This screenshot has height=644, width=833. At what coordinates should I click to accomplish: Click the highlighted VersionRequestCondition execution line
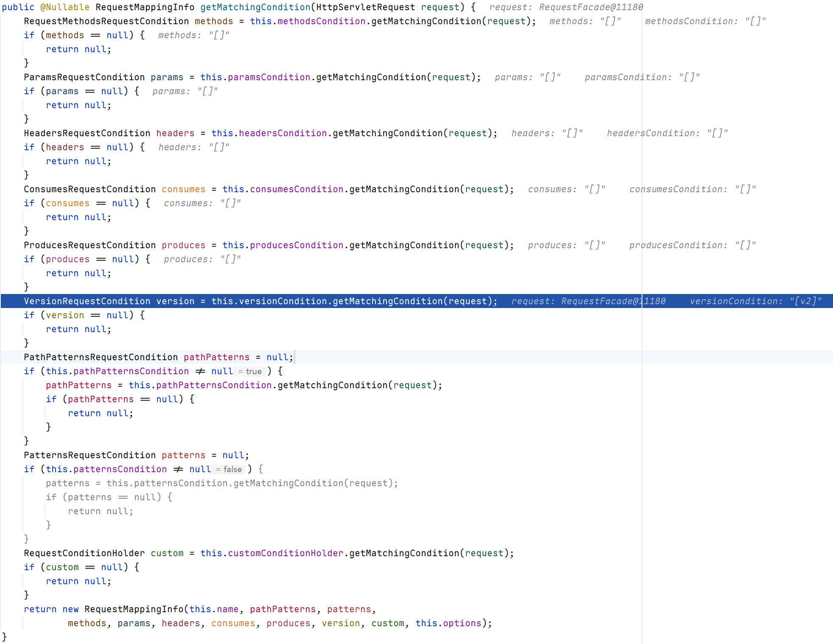260,301
